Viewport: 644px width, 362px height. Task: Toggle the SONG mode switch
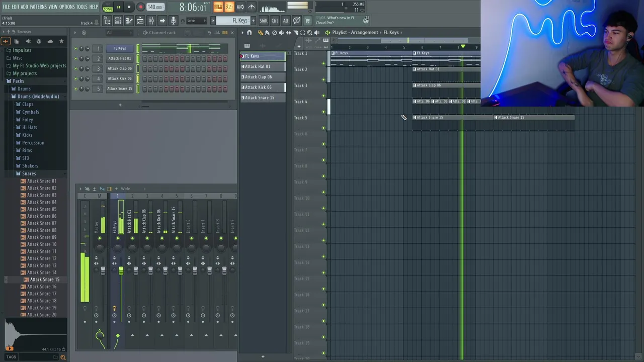click(108, 9)
